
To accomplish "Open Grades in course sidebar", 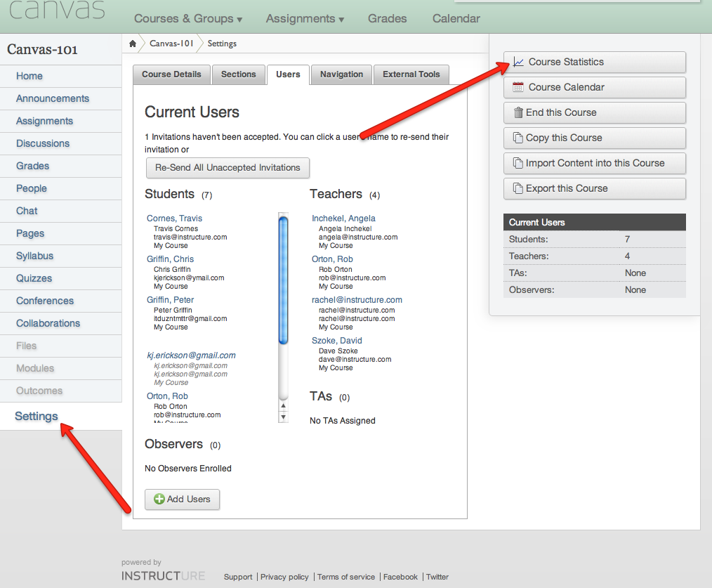I will pyautogui.click(x=61, y=166).
